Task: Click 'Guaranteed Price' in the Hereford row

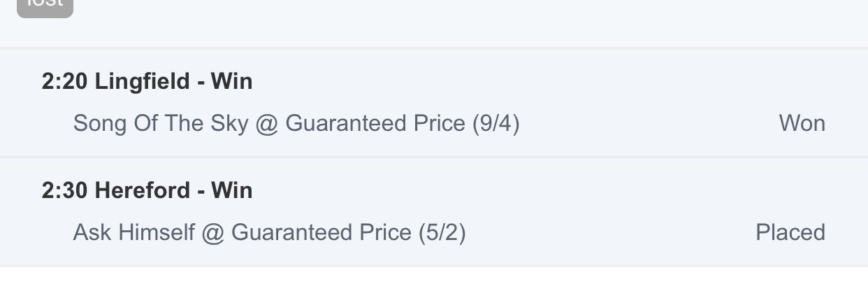Action: [x=321, y=232]
